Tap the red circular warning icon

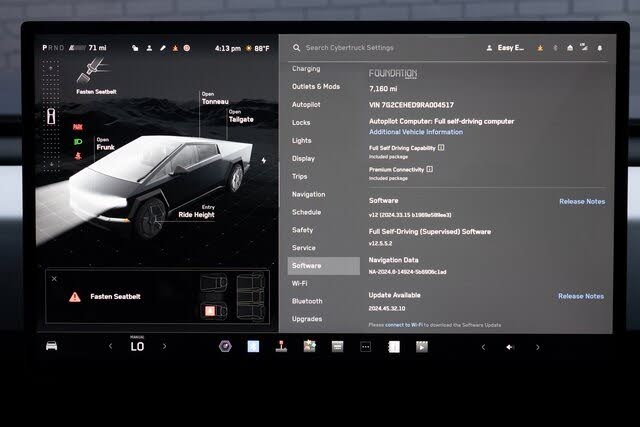(x=187, y=48)
